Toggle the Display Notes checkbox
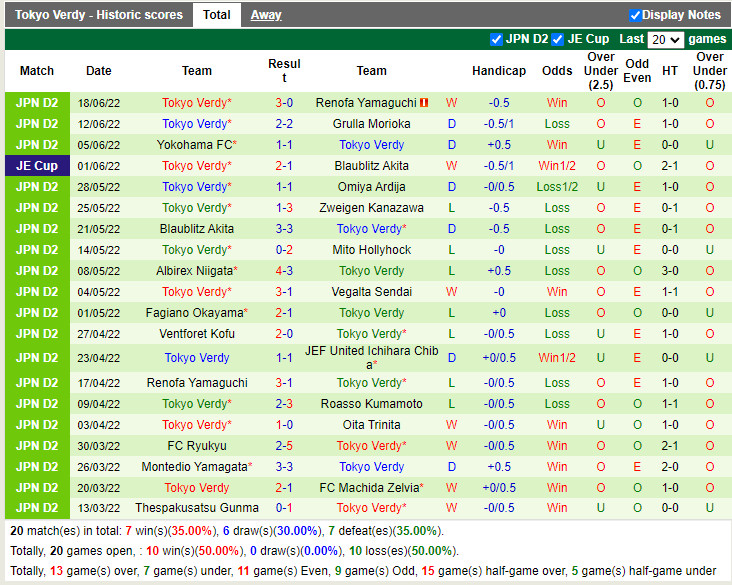 point(635,15)
